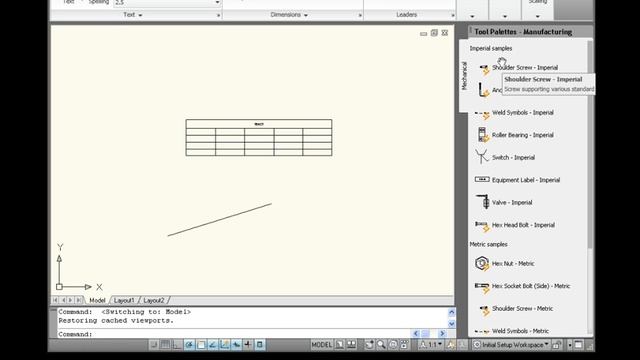Switch to the Layout1 tab
640x360 pixels.
pos(124,300)
